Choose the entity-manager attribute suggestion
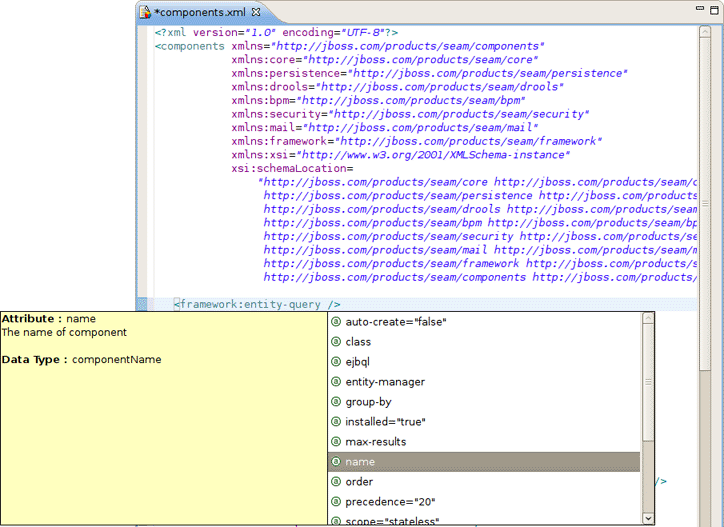This screenshot has width=724, height=527. coord(484,382)
